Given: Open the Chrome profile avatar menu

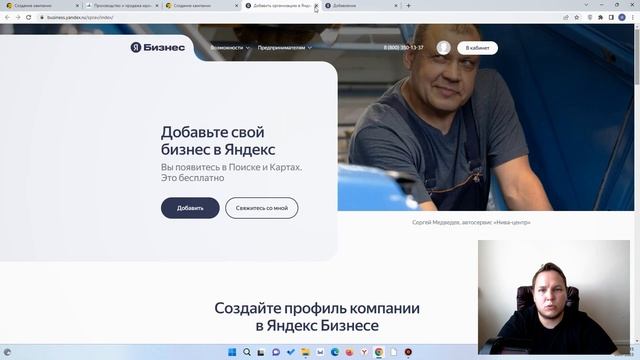Looking at the screenshot, I should point(622,18).
